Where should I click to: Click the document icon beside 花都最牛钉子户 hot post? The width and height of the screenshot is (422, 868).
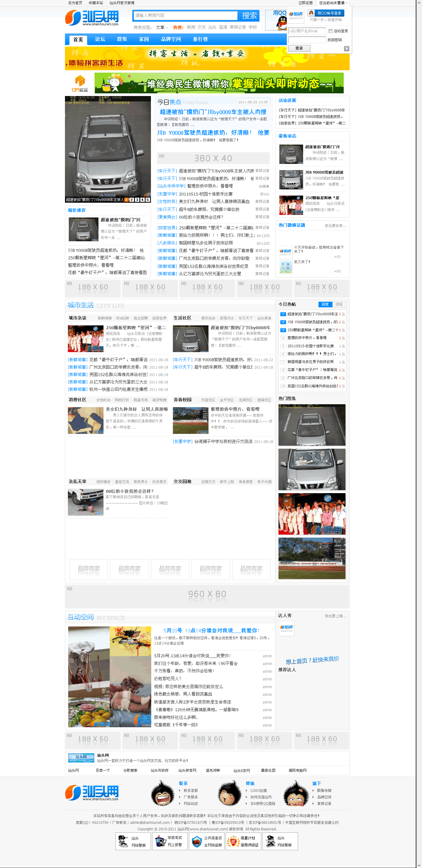coord(343,370)
